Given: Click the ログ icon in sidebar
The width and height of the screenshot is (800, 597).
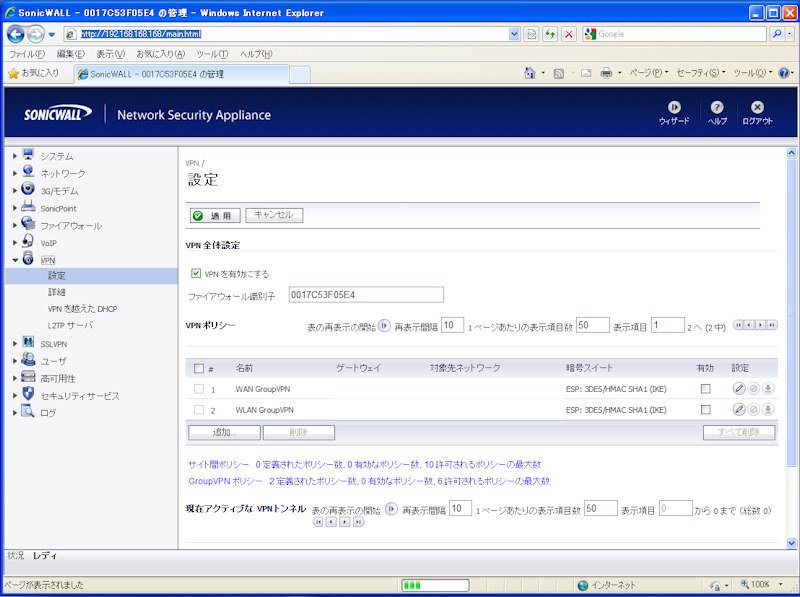Looking at the screenshot, I should point(28,411).
